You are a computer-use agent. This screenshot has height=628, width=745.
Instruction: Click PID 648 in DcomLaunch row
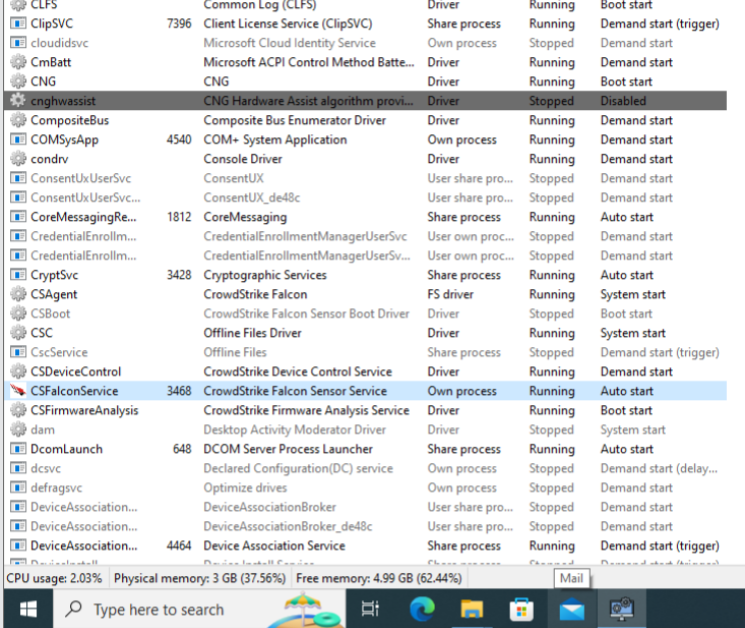[x=182, y=449]
